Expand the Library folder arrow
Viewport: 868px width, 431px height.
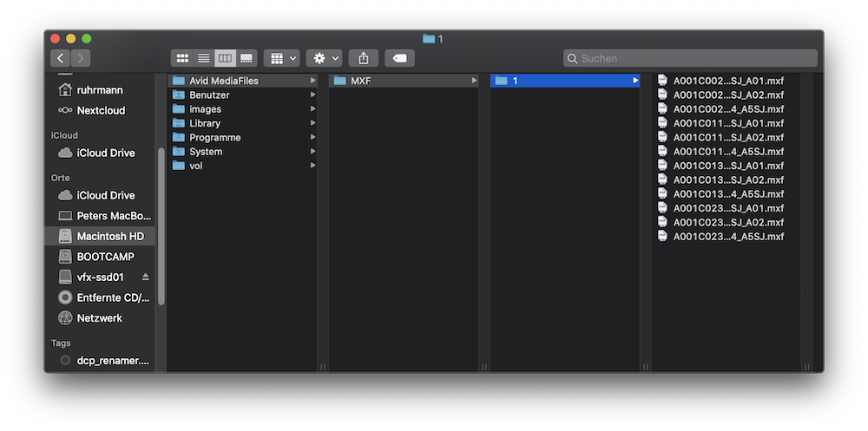pyautogui.click(x=312, y=123)
